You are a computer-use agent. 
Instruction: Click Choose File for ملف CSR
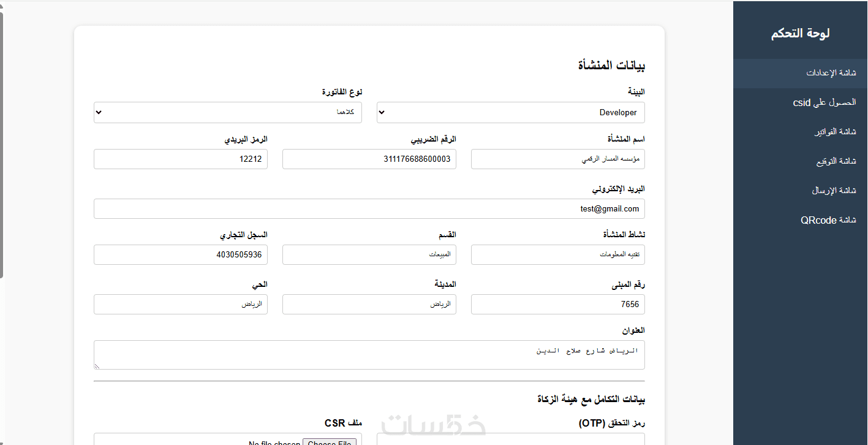click(x=330, y=443)
